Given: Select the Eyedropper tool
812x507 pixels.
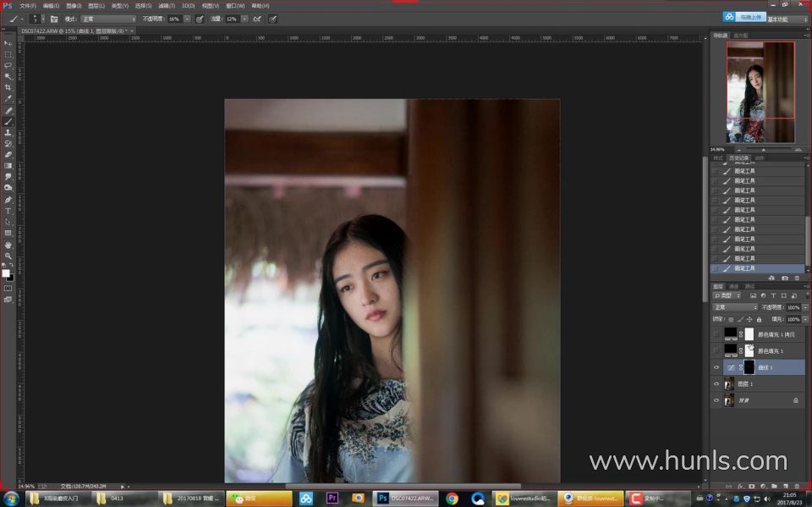Looking at the screenshot, I should [8, 98].
